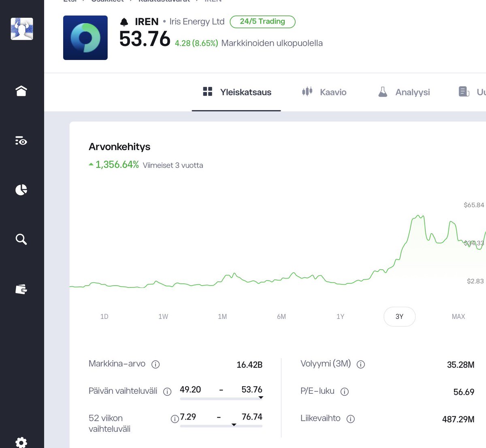
Task: Open settings gear in sidebar
Action: click(x=21, y=442)
